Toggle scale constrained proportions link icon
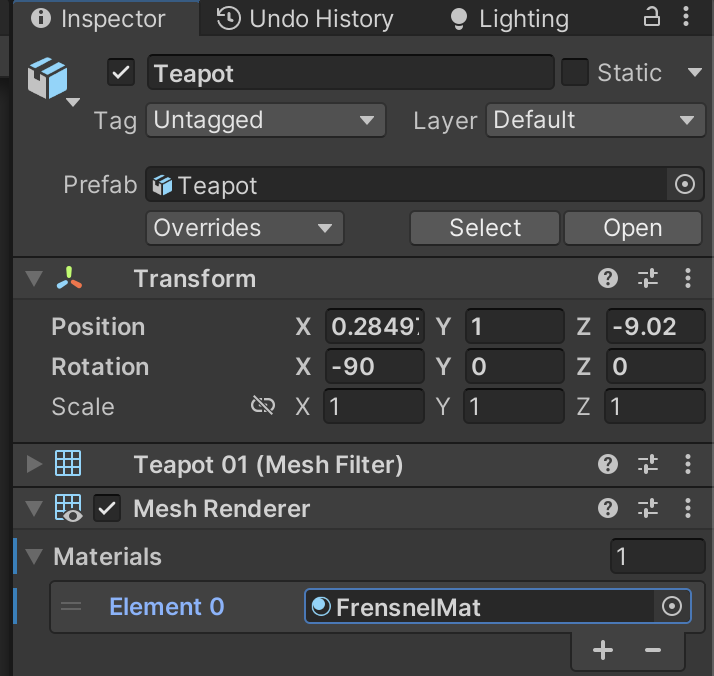Image resolution: width=714 pixels, height=676 pixels. (x=263, y=406)
